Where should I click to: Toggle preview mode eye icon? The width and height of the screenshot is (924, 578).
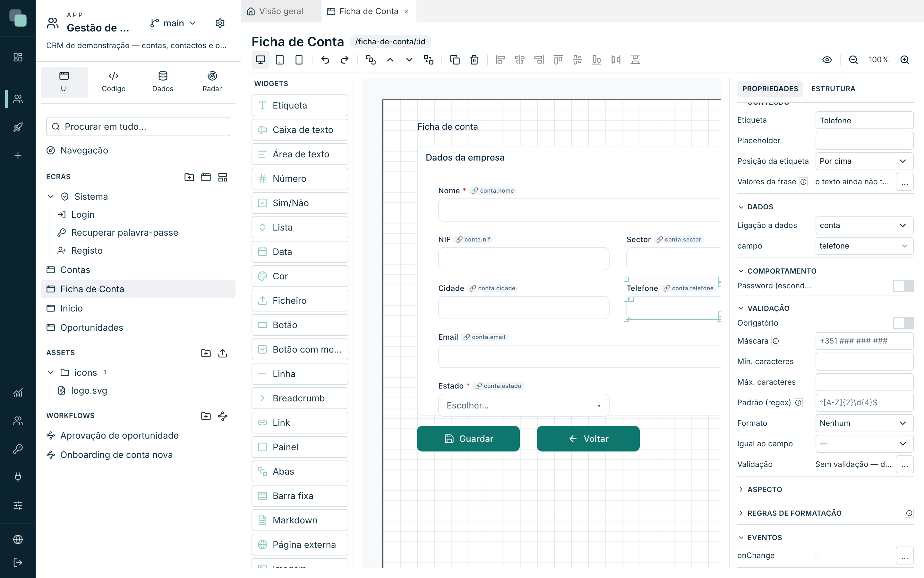pos(827,60)
